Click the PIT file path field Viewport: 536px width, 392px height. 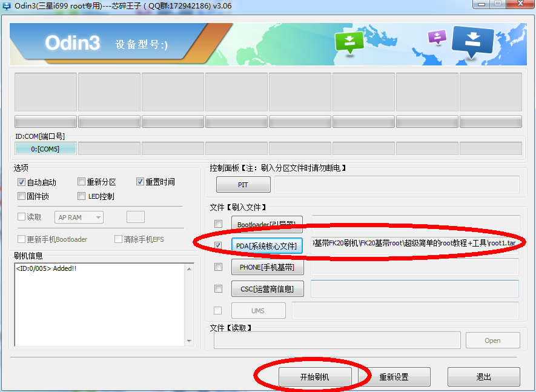point(397,185)
